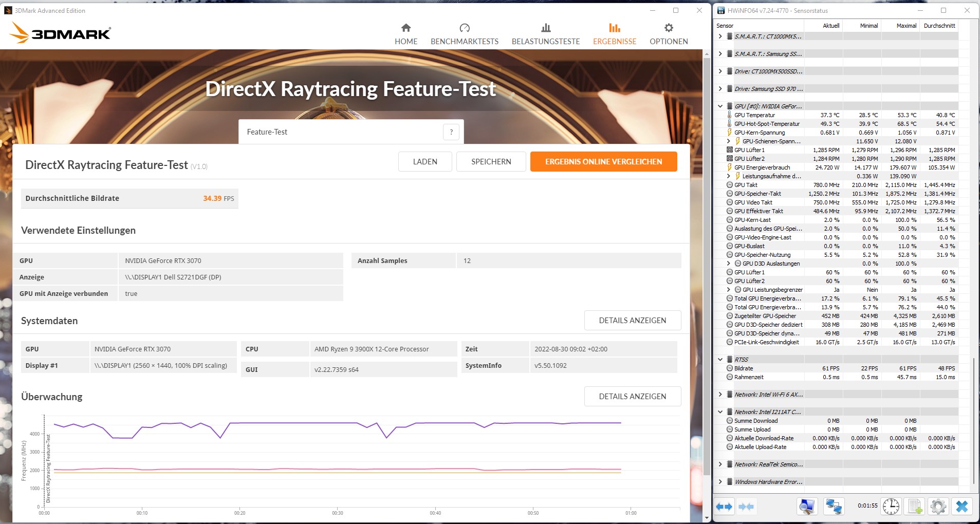Expand the S.M.A.R.T.: Samsung SS sensor group
Screen dimensions: 980x524
pos(720,54)
